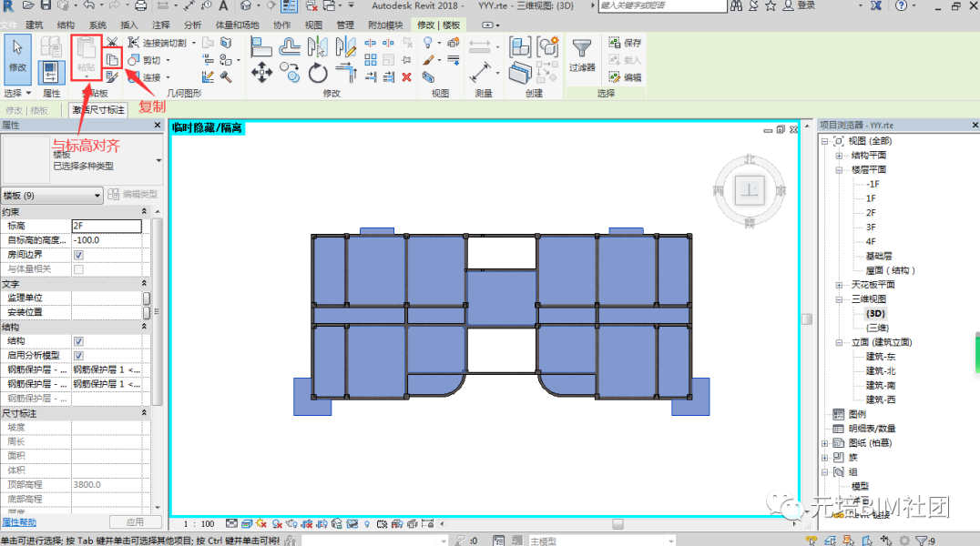Click the Modify (修改) arrow tool
The height and width of the screenshot is (546, 980).
(18, 56)
